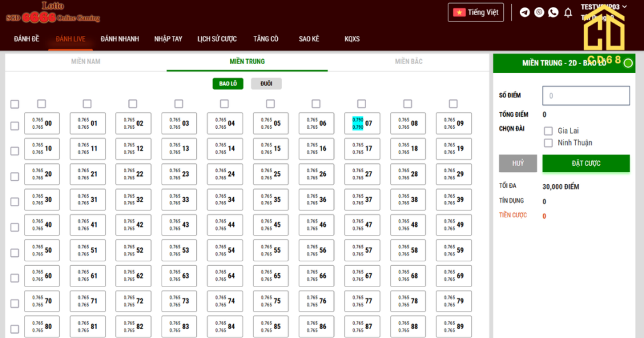Pick the highlighted number 07 cell
Viewport: 644px width, 338px height.
point(362,124)
